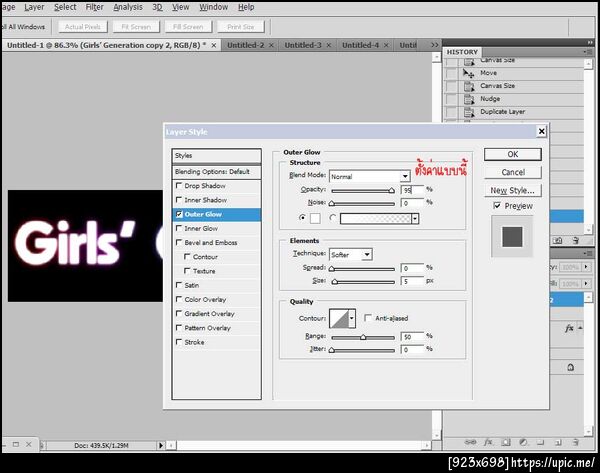The image size is (600, 473).
Task: Click the Opacity value field showing 95
Action: click(x=412, y=190)
